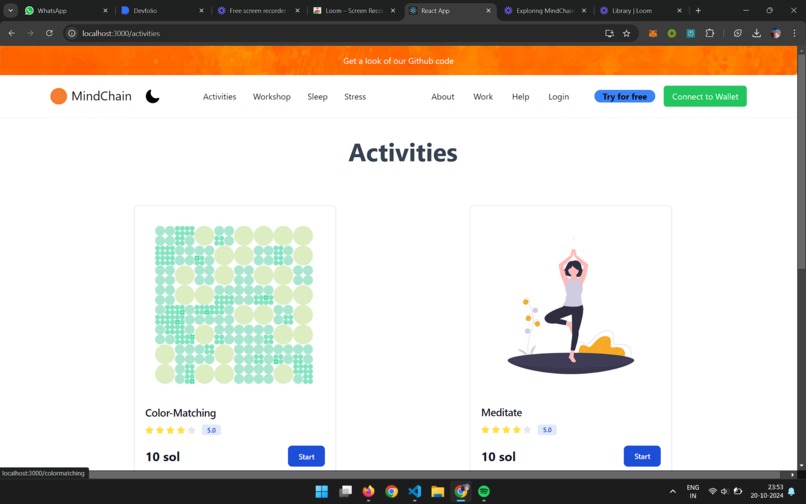
Task: Click the Github code banner link
Action: tap(398, 61)
